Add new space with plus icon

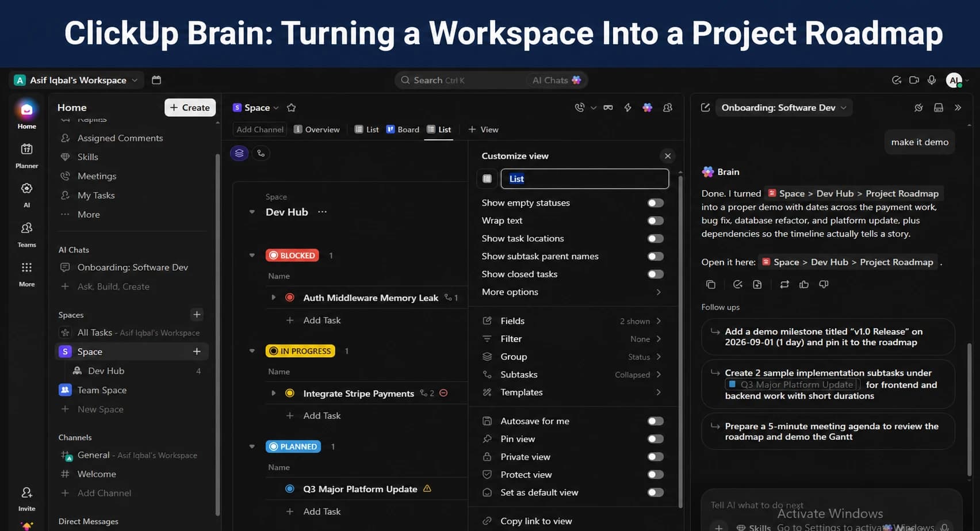197,314
